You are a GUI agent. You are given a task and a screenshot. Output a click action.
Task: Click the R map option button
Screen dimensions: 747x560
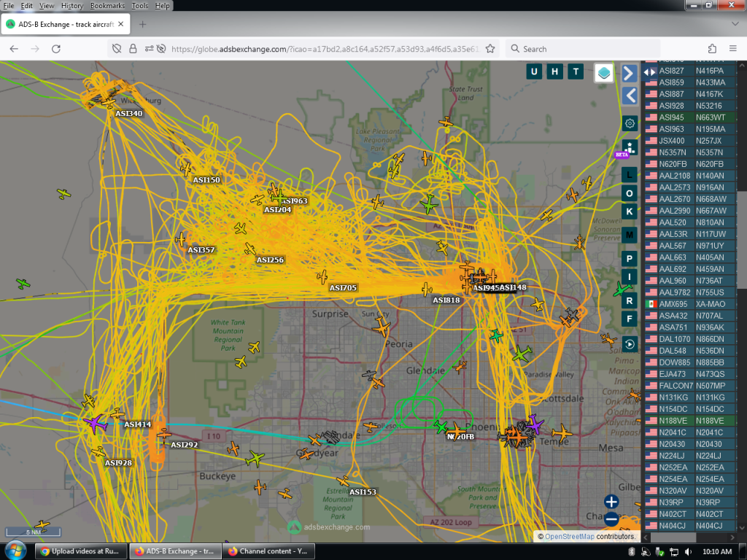[x=630, y=301]
